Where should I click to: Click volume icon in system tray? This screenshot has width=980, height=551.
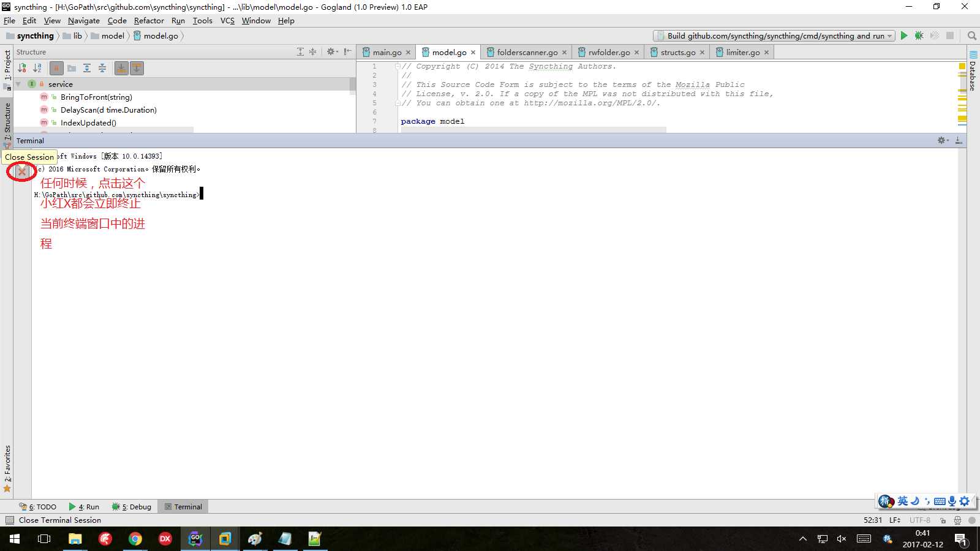click(x=842, y=539)
